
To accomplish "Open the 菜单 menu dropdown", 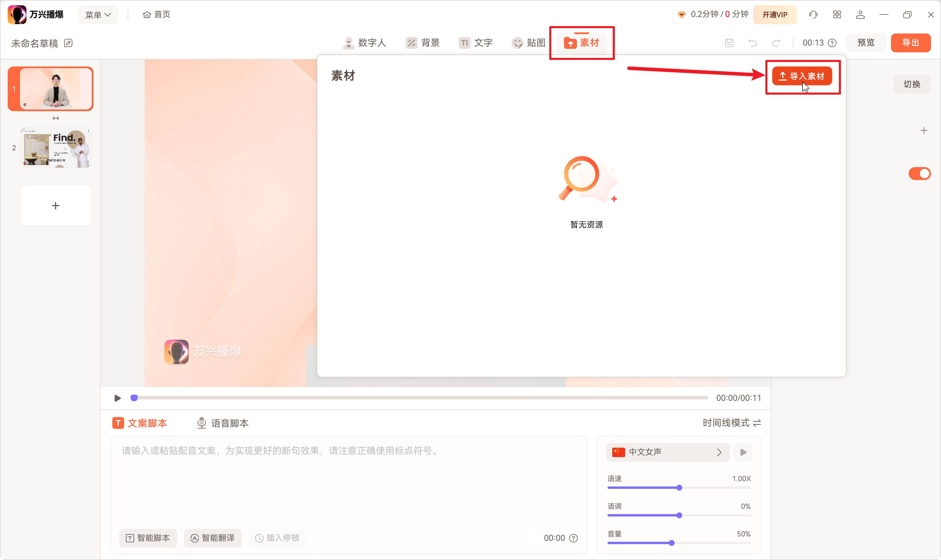I will coord(98,14).
